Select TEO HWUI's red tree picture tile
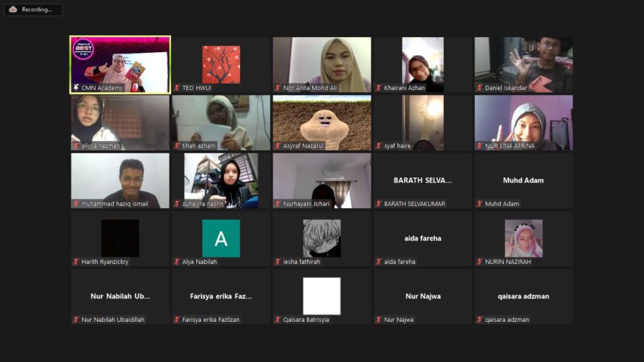 tap(221, 64)
